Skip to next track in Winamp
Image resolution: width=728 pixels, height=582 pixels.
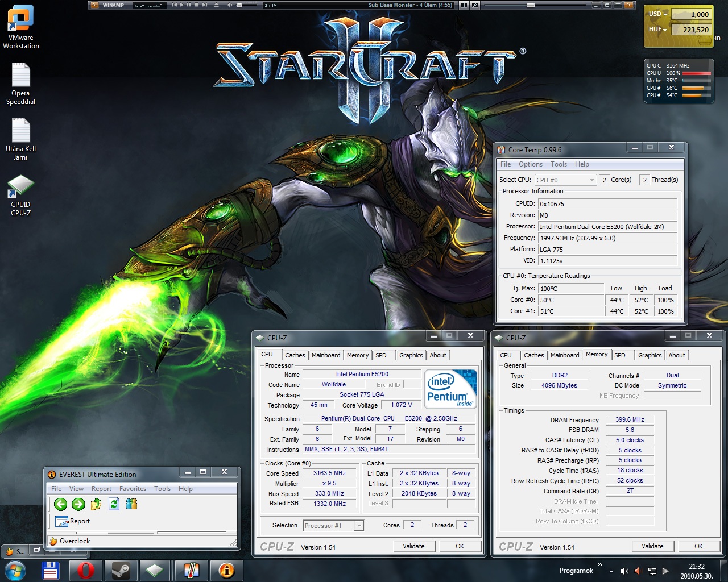point(204,5)
